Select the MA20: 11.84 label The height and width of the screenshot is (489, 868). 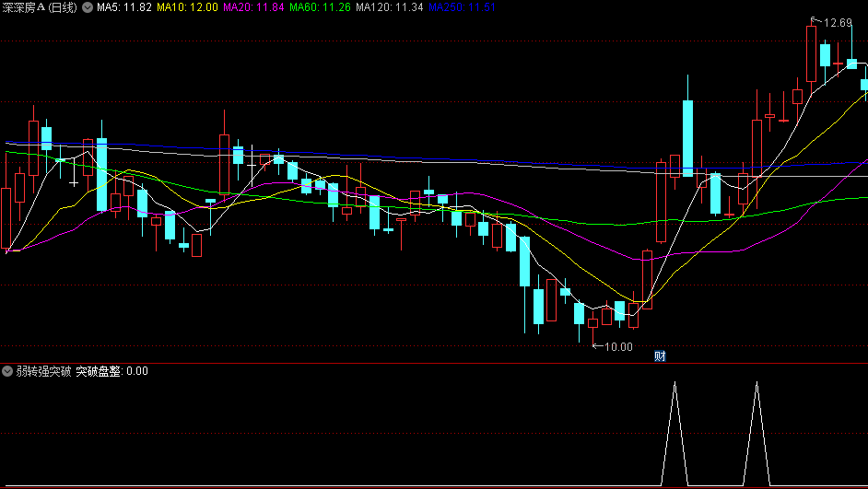point(253,7)
